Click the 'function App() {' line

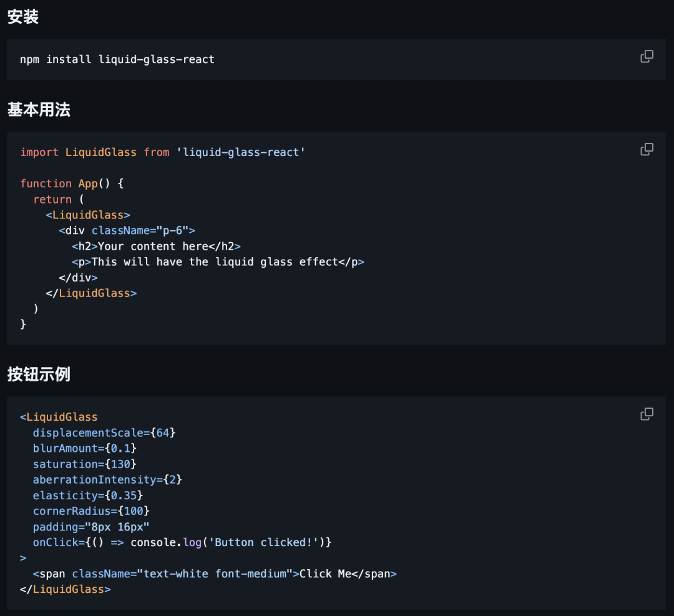(72, 183)
